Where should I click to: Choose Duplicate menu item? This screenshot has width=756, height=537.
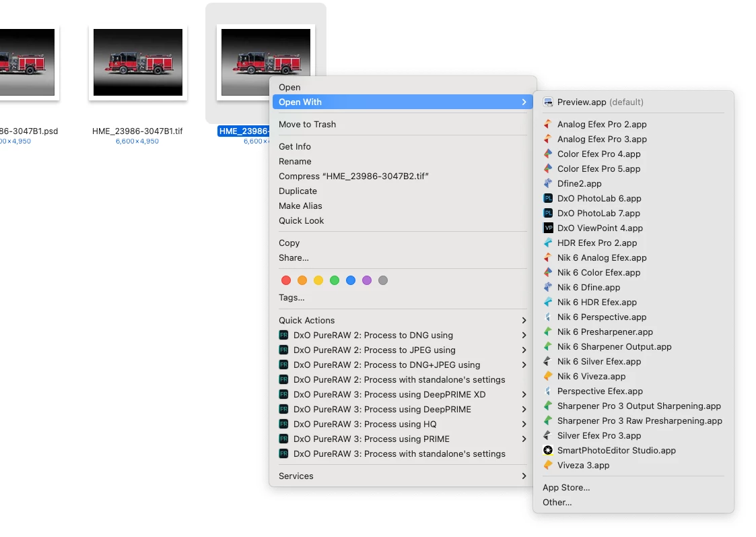click(403, 191)
